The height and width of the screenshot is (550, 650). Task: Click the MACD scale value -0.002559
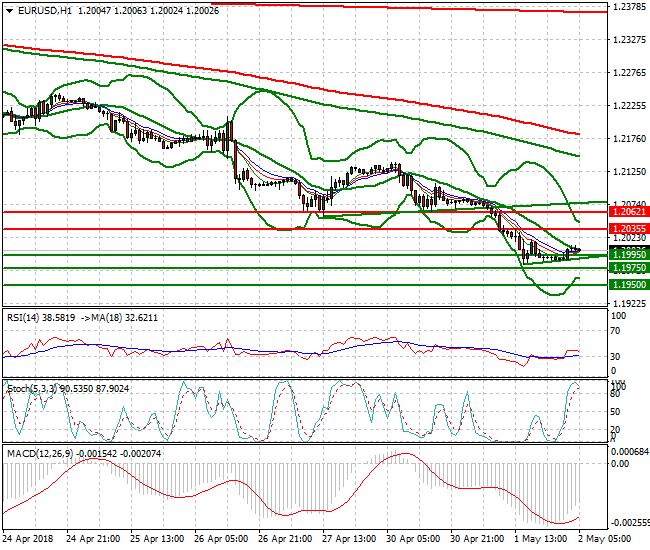click(x=630, y=523)
